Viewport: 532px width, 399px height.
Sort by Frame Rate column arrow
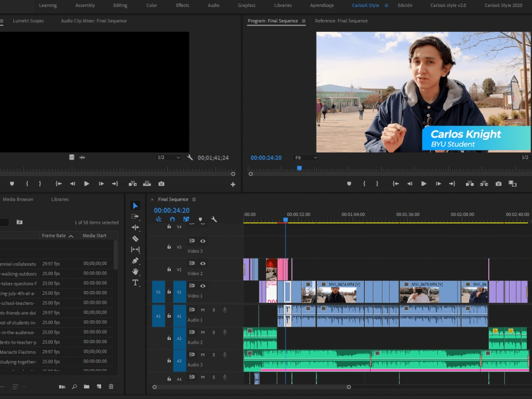pos(71,236)
